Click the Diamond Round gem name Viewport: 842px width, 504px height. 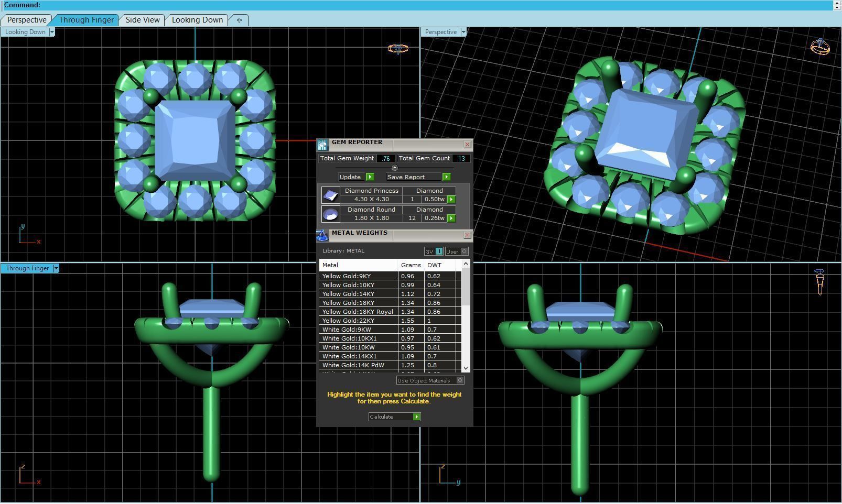371,210
